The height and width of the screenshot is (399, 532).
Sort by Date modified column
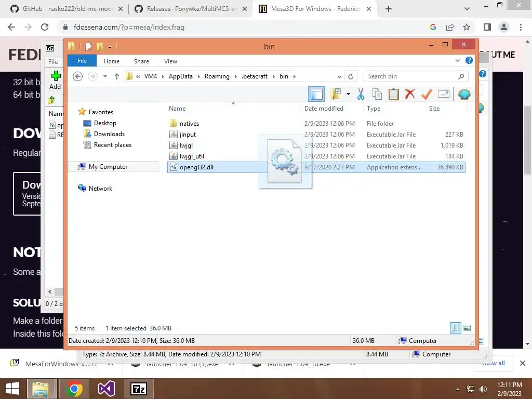pos(324,109)
